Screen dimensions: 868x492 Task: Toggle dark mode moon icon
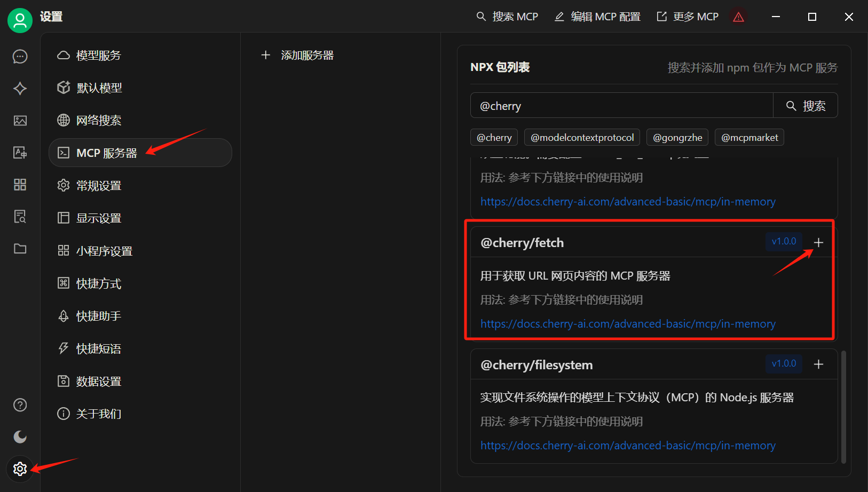(20, 437)
